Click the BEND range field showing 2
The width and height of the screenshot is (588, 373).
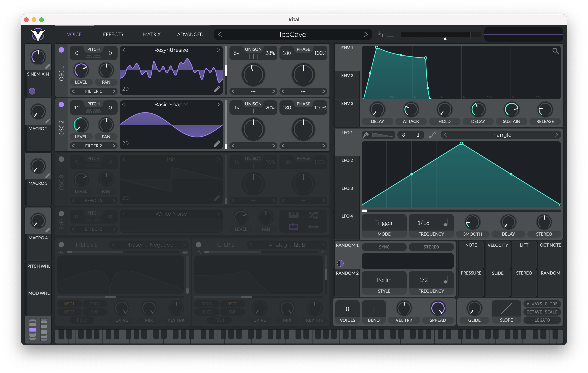pyautogui.click(x=374, y=309)
